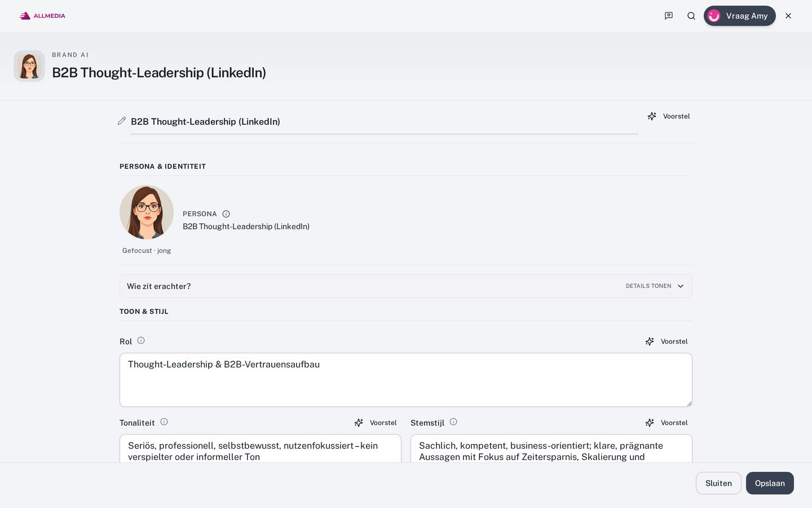
Task: Click into the Rol text area
Action: tap(406, 380)
